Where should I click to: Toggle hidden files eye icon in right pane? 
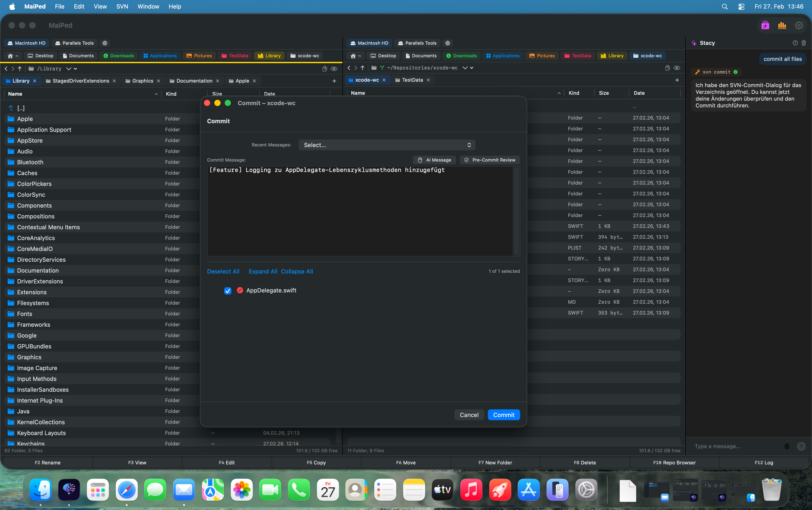(x=677, y=68)
